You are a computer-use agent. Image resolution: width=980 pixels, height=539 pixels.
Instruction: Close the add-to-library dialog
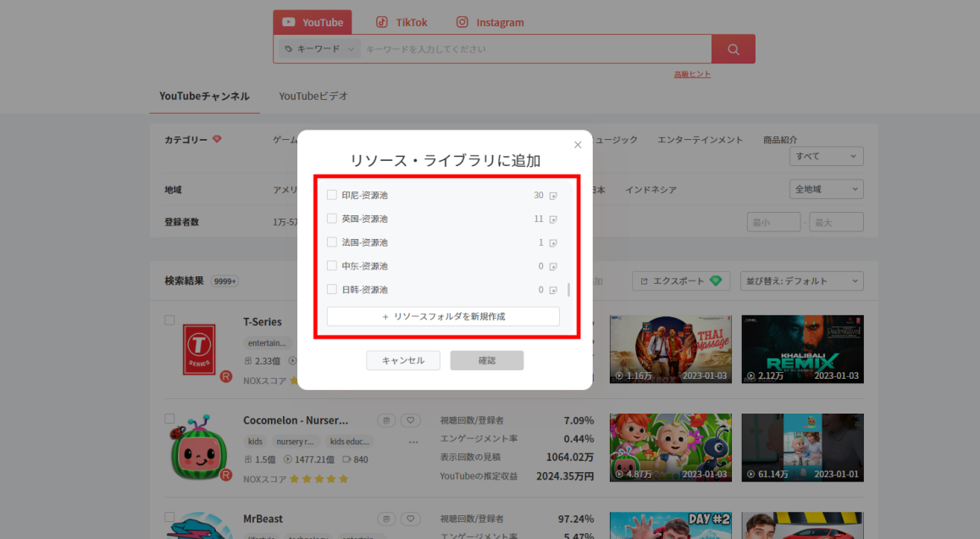coord(578,145)
